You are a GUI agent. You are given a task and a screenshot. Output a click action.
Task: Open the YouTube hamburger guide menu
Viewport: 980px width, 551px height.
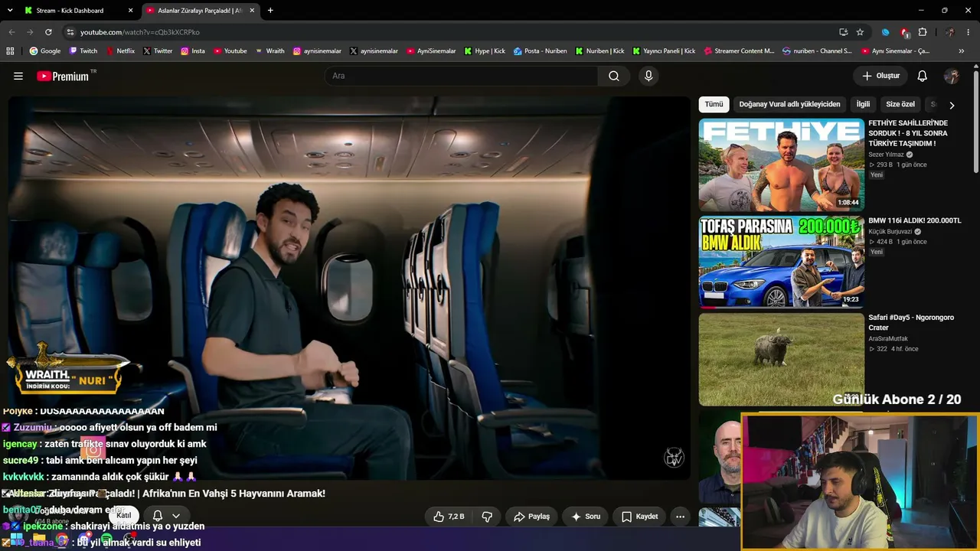(18, 76)
